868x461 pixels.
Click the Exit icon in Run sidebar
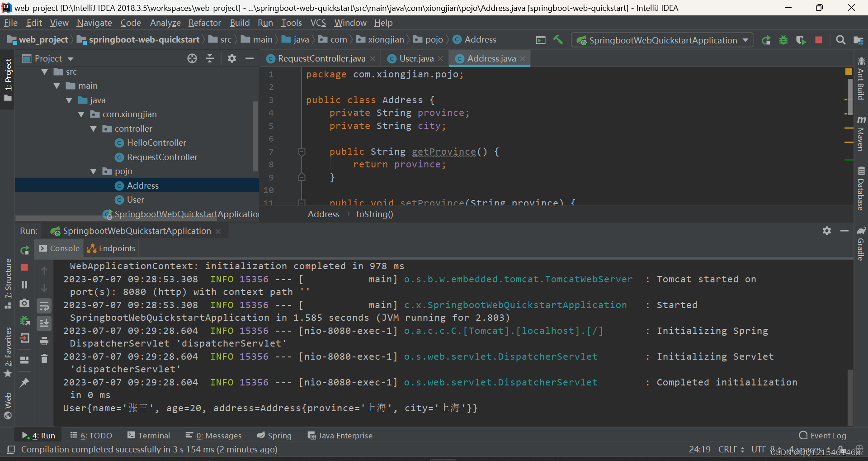pyautogui.click(x=25, y=338)
